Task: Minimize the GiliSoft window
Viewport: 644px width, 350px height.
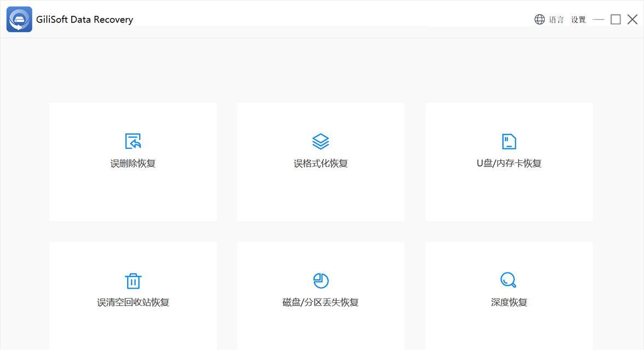Action: (x=599, y=19)
